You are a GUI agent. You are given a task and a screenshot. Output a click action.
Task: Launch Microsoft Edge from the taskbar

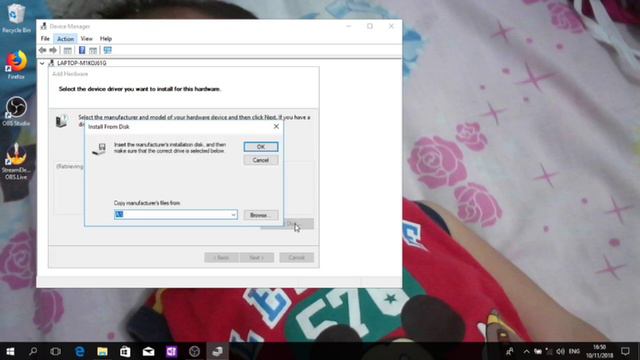tap(80, 351)
